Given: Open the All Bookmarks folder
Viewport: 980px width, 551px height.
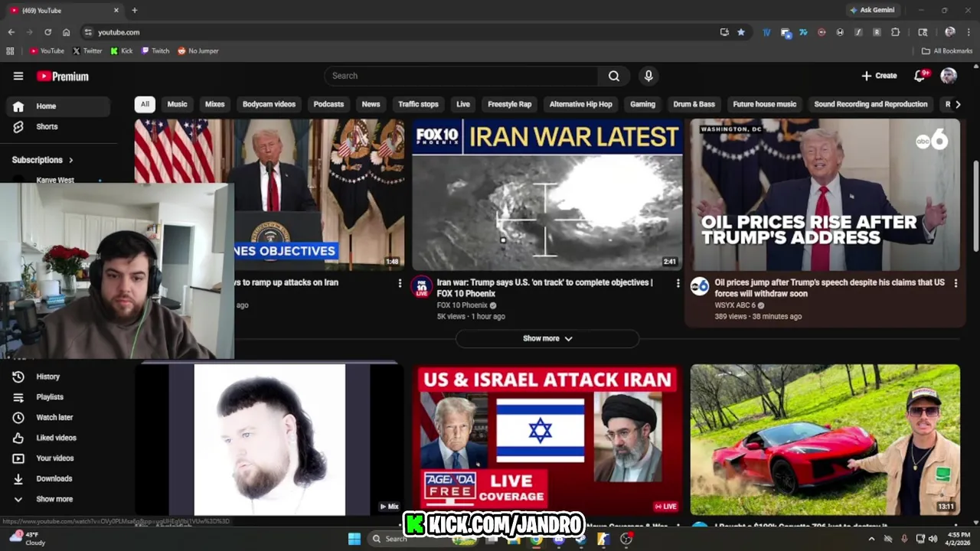Looking at the screenshot, I should point(947,51).
